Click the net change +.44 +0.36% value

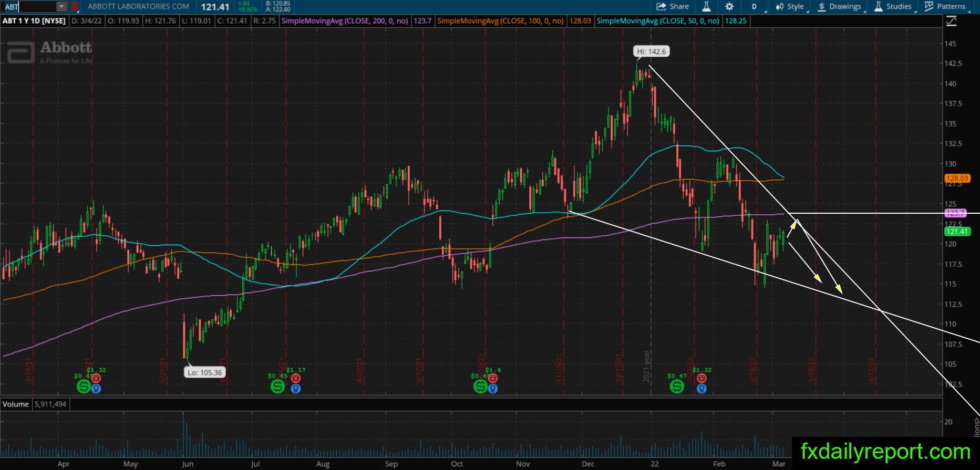tap(247, 6)
